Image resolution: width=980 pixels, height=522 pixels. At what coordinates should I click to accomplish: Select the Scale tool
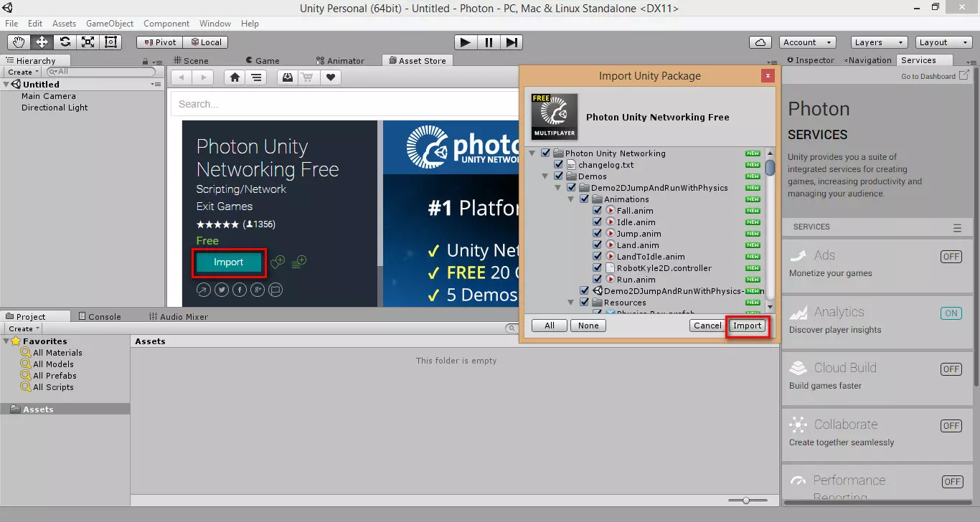point(88,42)
